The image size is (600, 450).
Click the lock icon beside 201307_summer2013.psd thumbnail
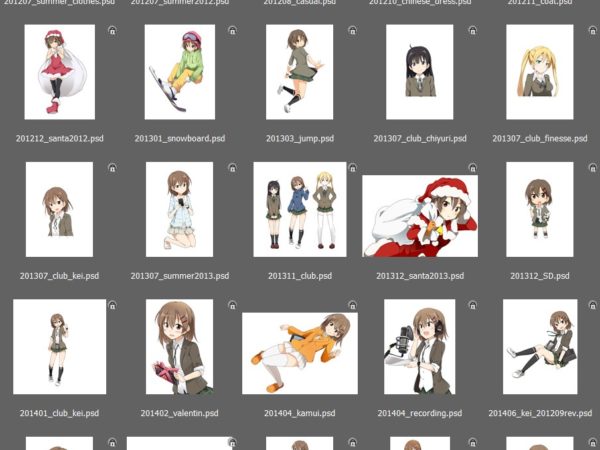click(232, 168)
